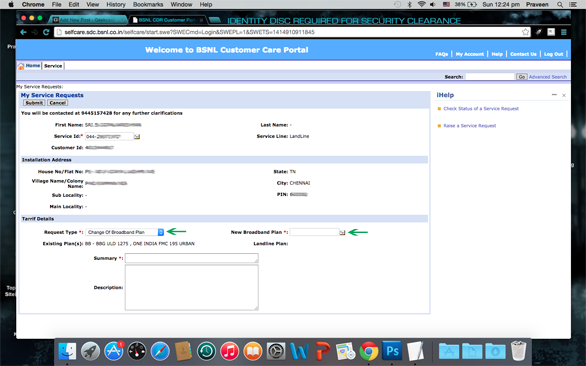Open the Service Id picker icon
Image resolution: width=586 pixels, height=366 pixels.
pos(137,137)
